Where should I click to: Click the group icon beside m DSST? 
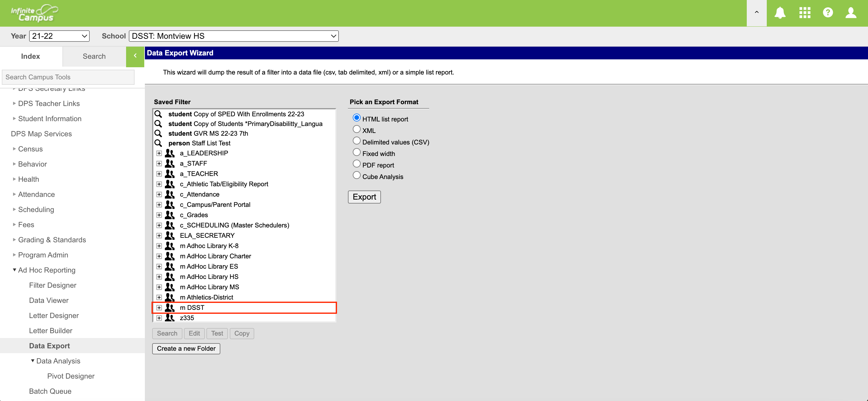click(x=170, y=308)
